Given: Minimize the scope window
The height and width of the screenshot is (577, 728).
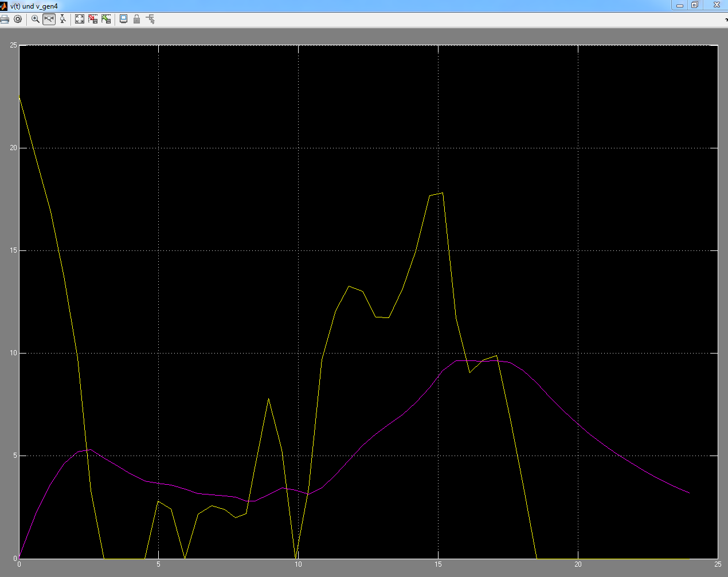Looking at the screenshot, I should 680,5.
